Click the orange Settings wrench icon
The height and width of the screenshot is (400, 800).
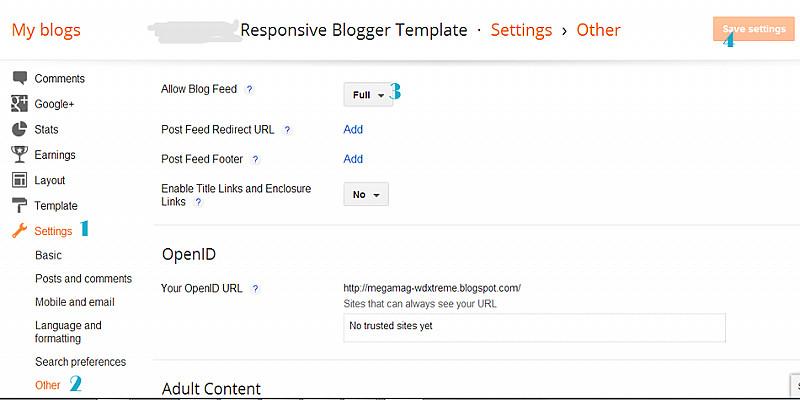[x=18, y=231]
